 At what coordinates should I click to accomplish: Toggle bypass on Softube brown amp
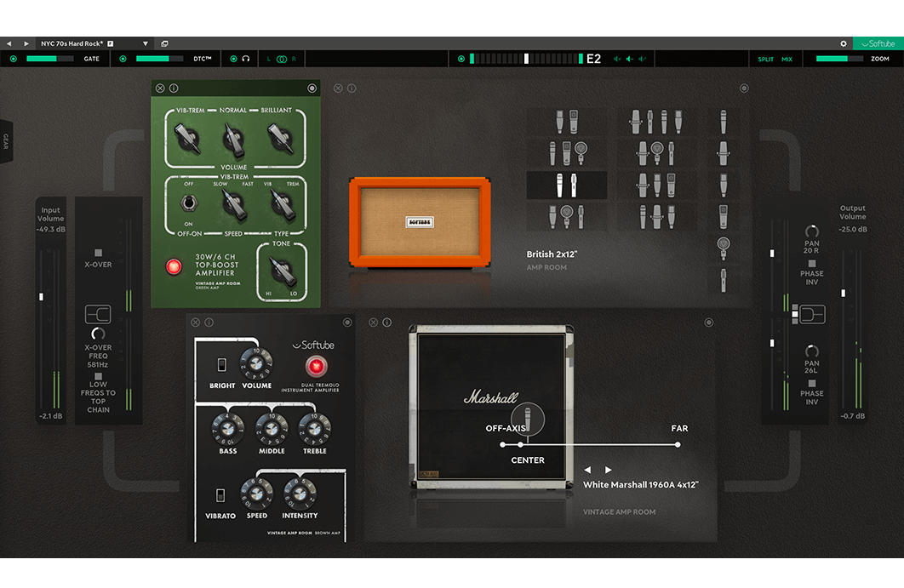click(347, 323)
